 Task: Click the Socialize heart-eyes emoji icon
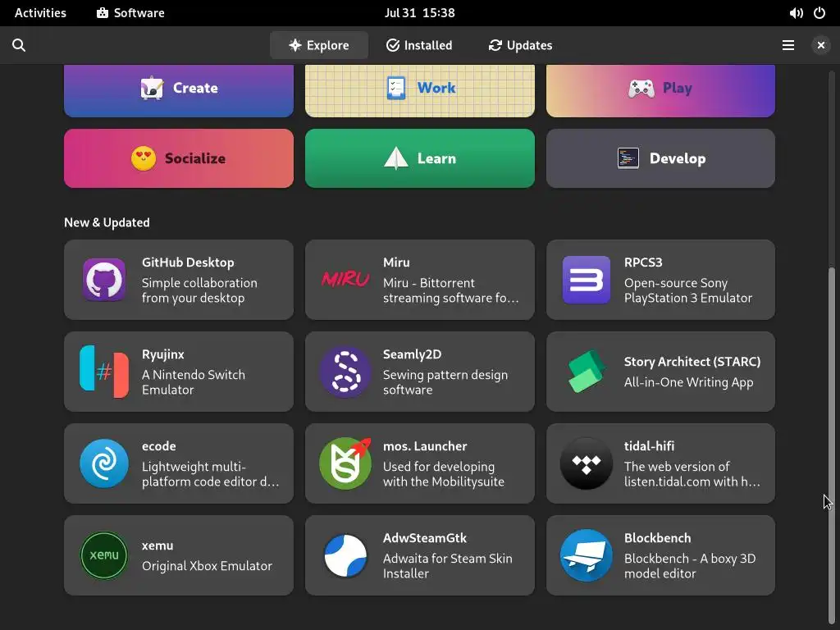144,158
